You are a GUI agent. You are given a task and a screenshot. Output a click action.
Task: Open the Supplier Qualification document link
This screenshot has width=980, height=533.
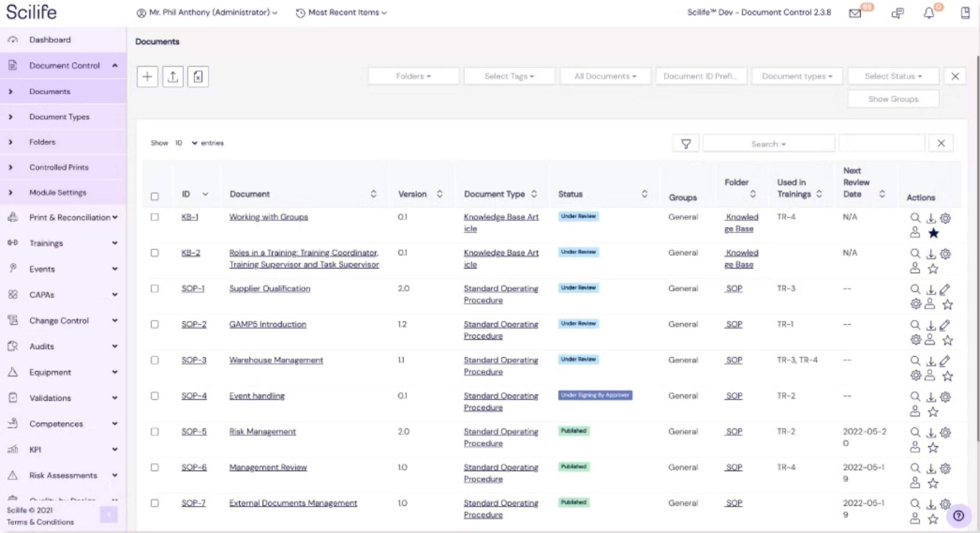tap(269, 288)
